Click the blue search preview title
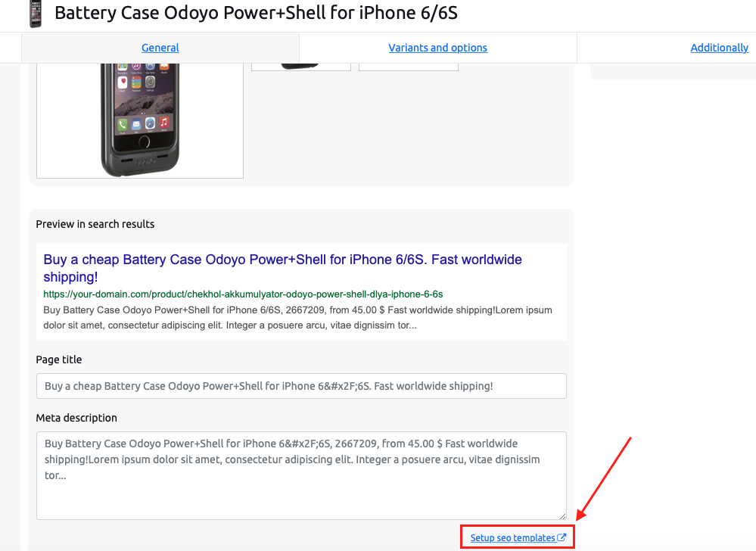 click(x=282, y=268)
